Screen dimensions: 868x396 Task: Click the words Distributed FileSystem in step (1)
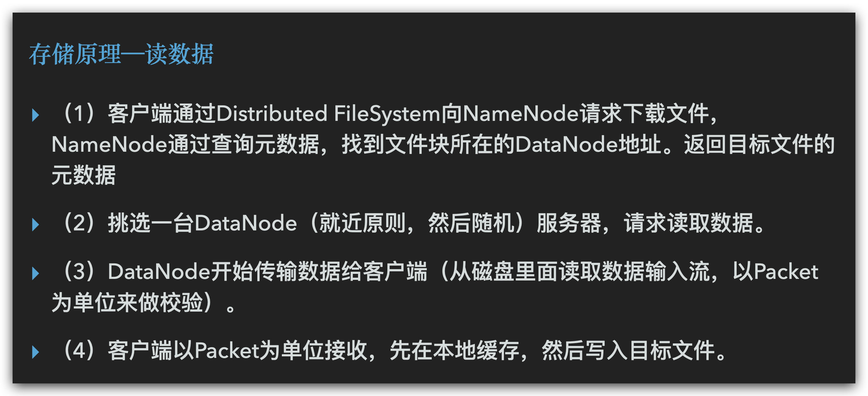(x=328, y=114)
